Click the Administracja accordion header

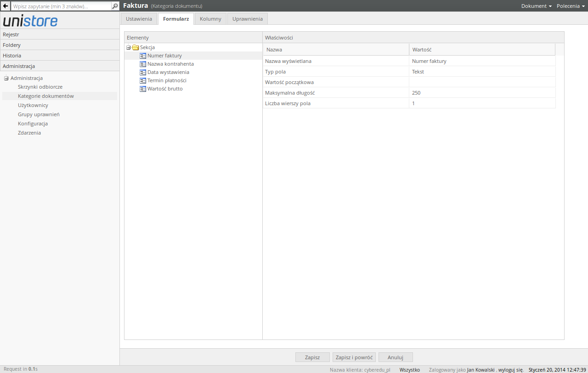(60, 66)
